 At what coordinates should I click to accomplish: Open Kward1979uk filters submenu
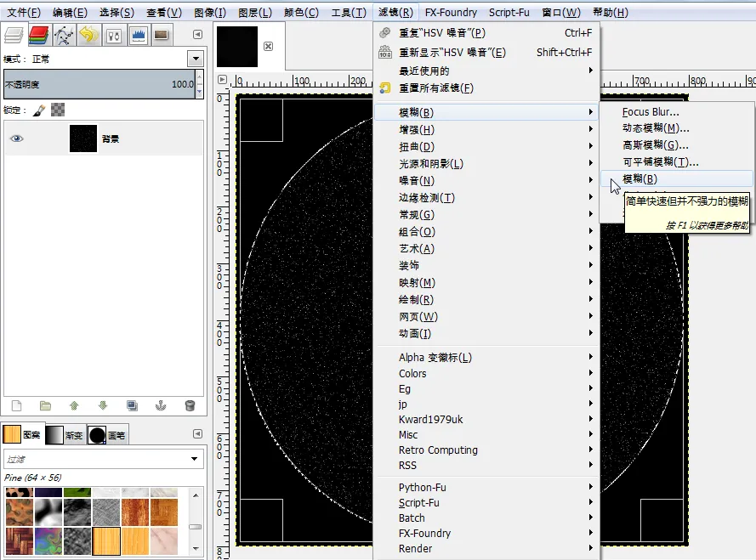[486, 419]
